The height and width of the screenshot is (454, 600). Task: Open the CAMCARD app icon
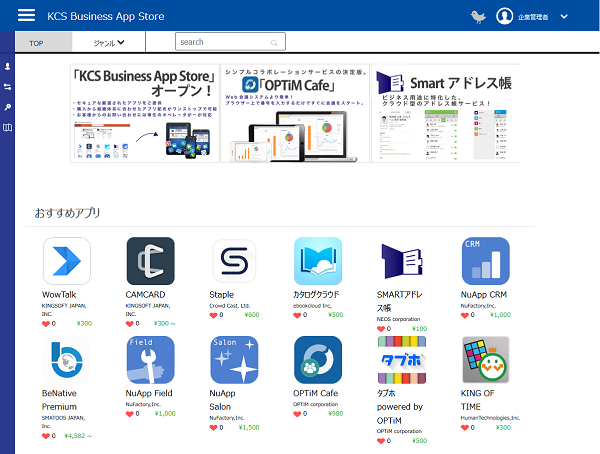pyautogui.click(x=150, y=261)
